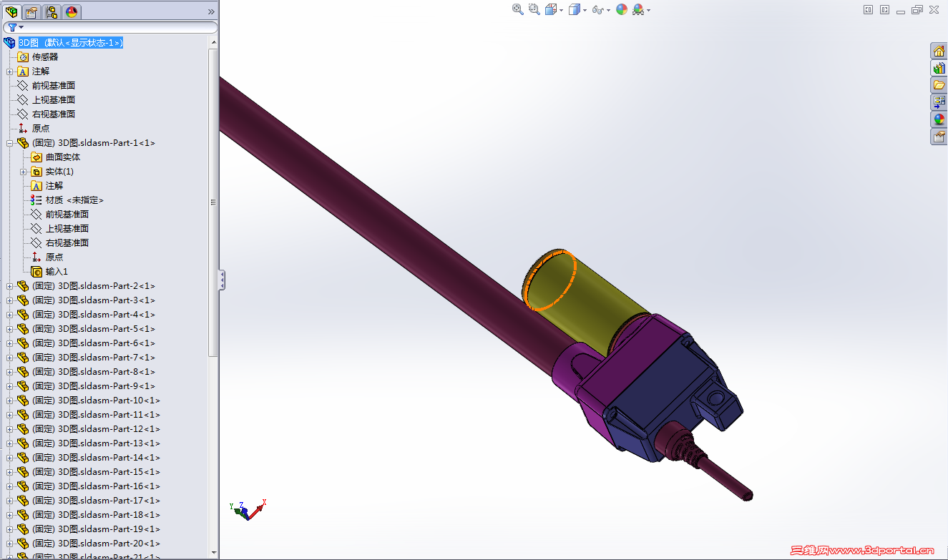Collapse the 3D图.sldasm-Part-1<1> node

[10, 143]
